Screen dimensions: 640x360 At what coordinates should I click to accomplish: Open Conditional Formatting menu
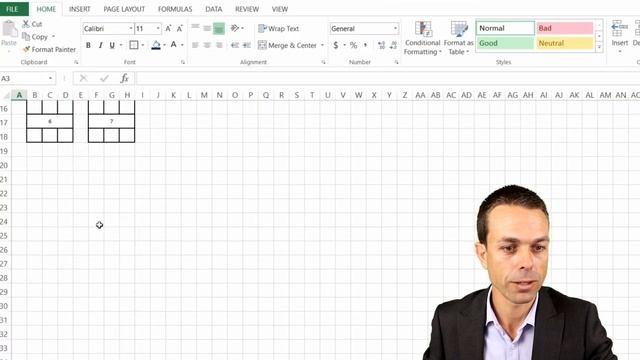tap(423, 38)
